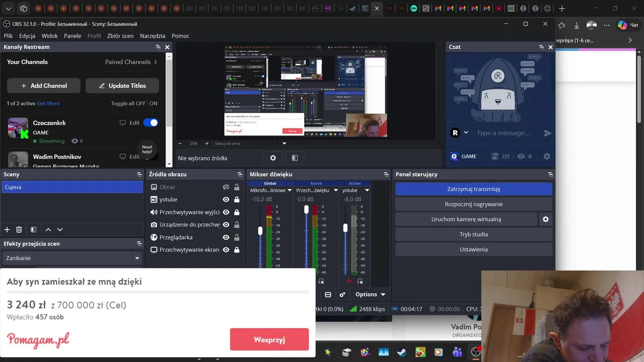Undock the Sceny panel
The image size is (644, 362).
139,174
